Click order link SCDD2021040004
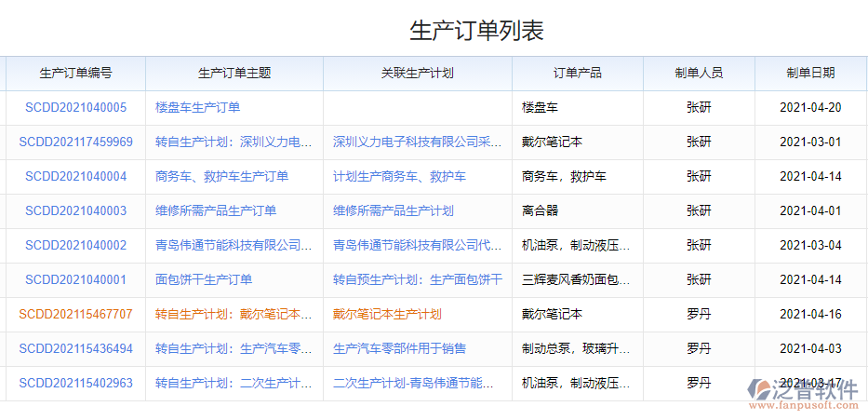The width and height of the screenshot is (868, 420). (x=75, y=177)
